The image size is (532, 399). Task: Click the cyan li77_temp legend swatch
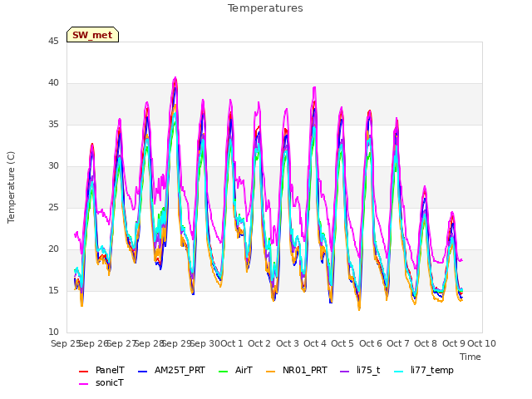(399, 372)
